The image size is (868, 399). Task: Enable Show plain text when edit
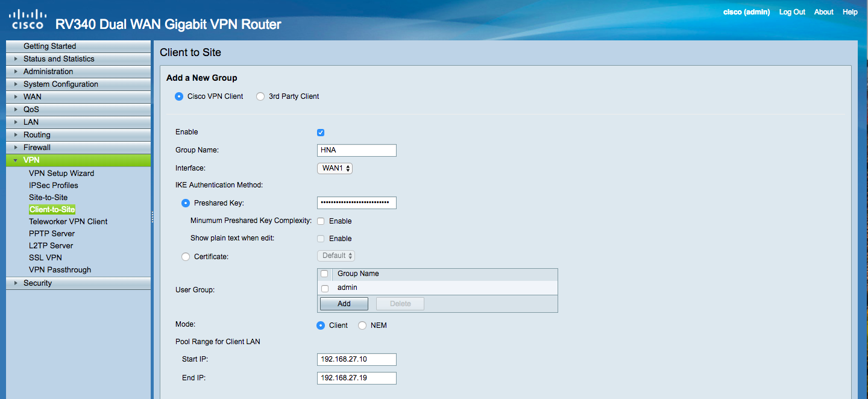(321, 239)
